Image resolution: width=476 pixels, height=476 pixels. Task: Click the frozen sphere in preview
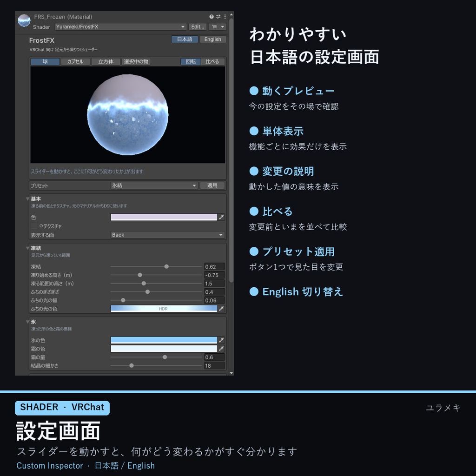[x=128, y=115]
